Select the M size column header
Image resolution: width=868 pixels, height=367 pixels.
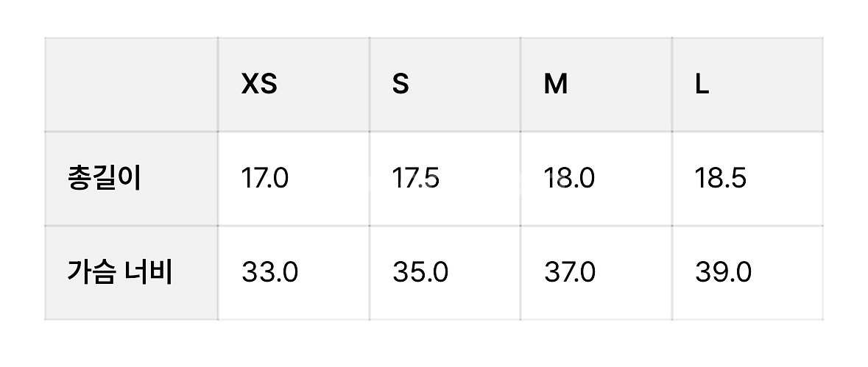pyautogui.click(x=556, y=85)
